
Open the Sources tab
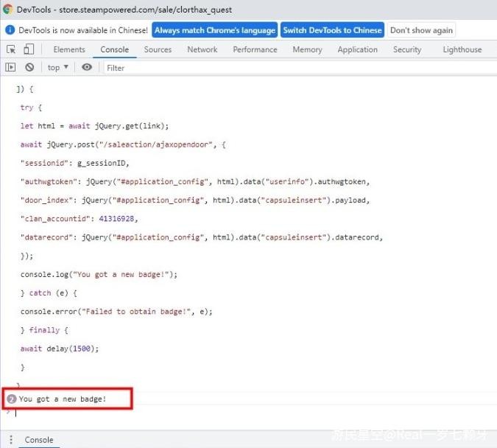tap(158, 49)
